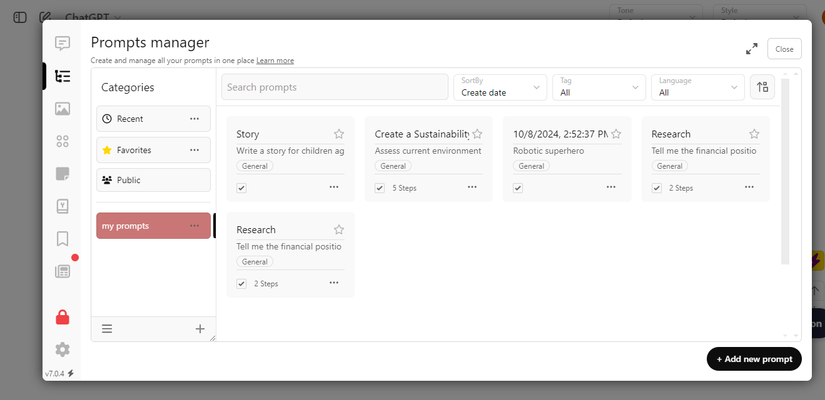825x400 pixels.
Task: Open the image gallery sidebar icon
Action: tap(63, 108)
